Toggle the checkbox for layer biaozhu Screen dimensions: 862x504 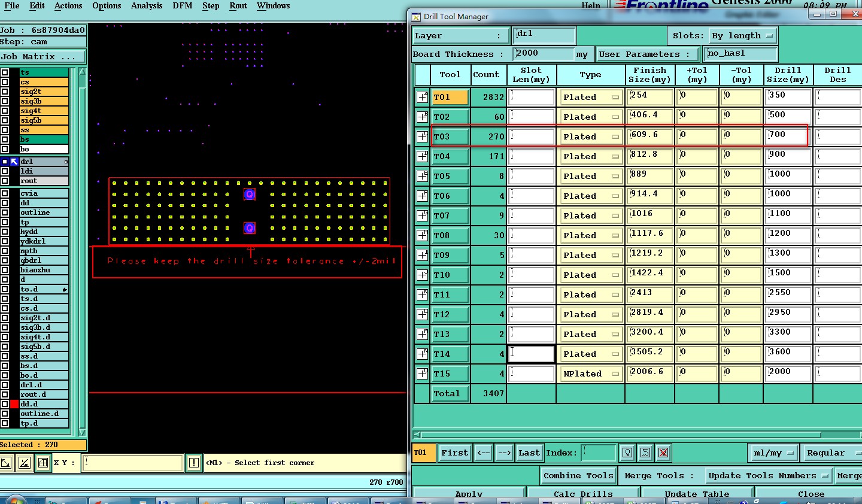pyautogui.click(x=5, y=270)
